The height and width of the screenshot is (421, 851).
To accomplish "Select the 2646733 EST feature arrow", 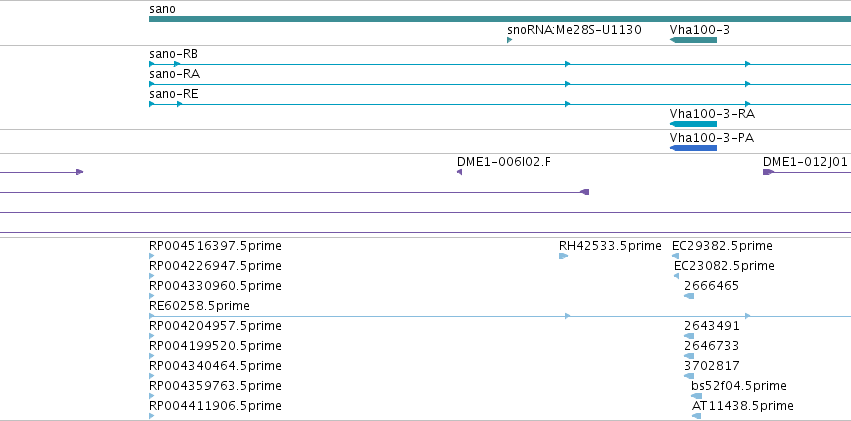I will [689, 356].
